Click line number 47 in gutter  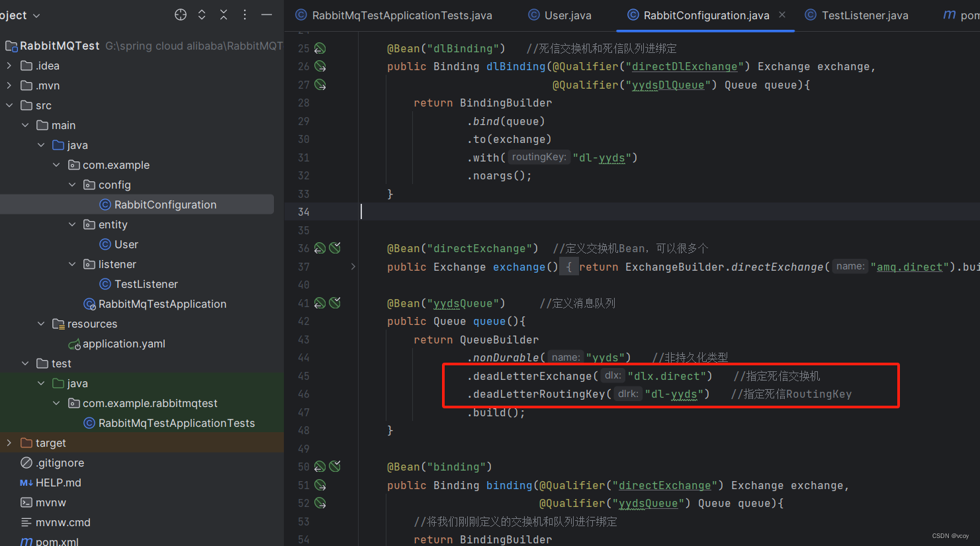pyautogui.click(x=304, y=412)
